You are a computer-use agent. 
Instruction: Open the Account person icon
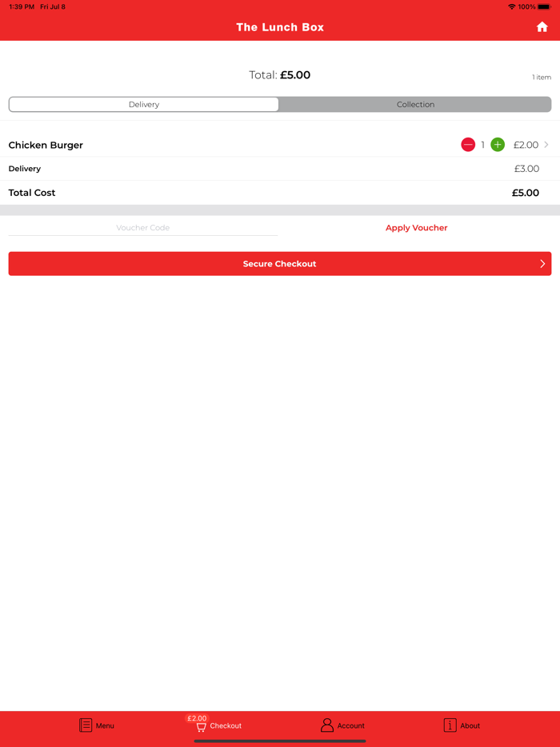pos(327,725)
